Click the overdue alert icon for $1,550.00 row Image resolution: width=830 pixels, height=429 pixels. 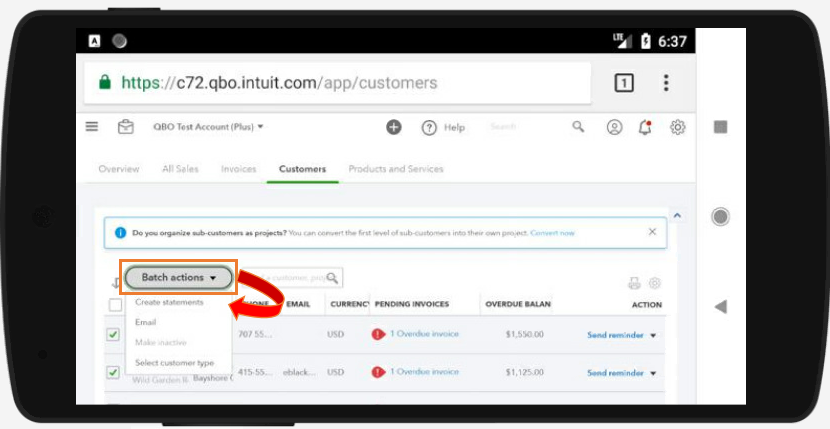[x=378, y=334]
